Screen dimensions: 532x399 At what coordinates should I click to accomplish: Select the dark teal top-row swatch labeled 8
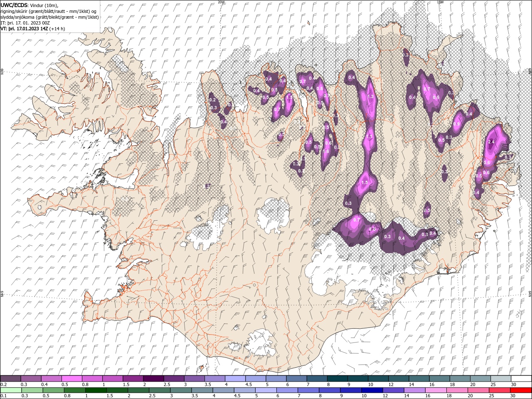(337, 379)
